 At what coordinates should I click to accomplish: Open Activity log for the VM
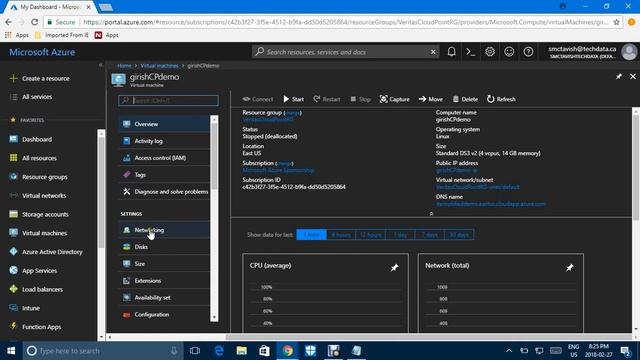[164, 141]
